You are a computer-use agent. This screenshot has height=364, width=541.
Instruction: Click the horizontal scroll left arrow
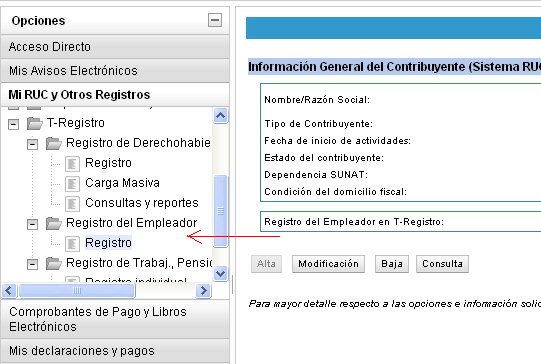[x=9, y=291]
